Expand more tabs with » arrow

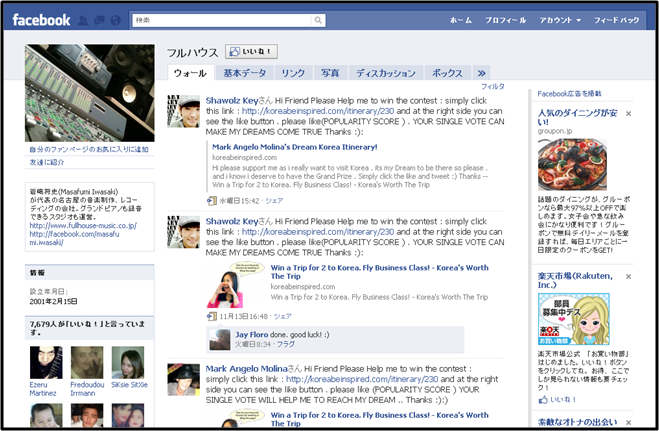[x=481, y=73]
